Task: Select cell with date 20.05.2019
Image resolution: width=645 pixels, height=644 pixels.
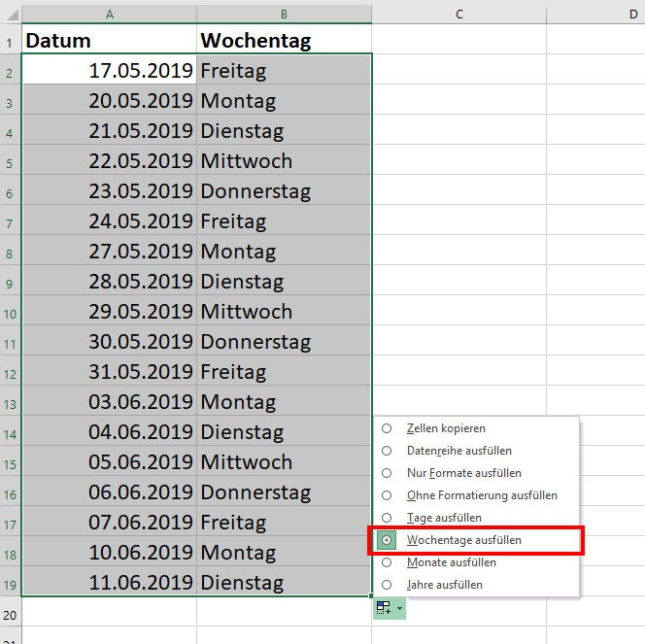Action: (x=110, y=99)
